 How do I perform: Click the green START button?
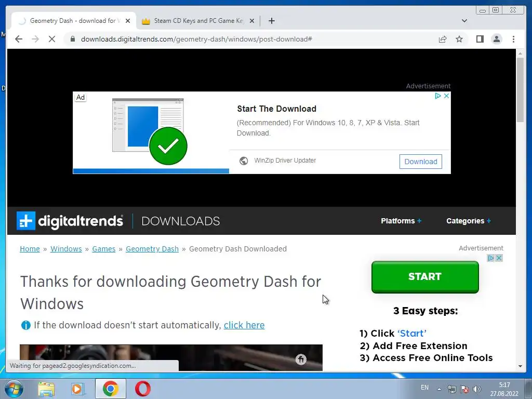point(425,277)
